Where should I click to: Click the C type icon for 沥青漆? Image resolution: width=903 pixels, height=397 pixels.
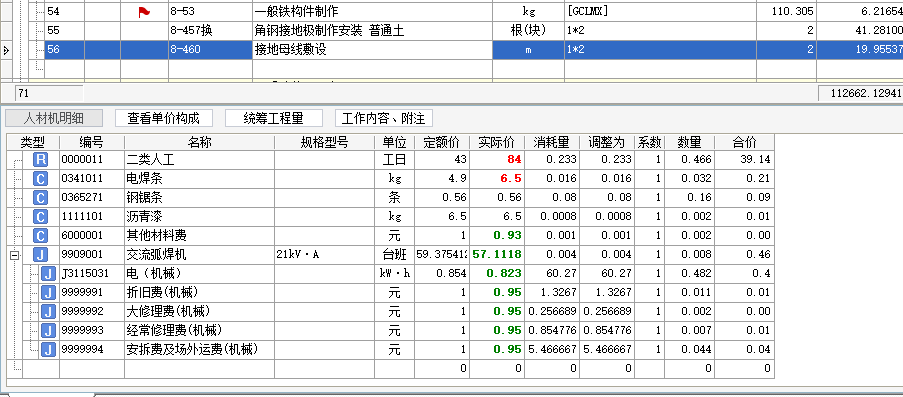[x=40, y=217]
